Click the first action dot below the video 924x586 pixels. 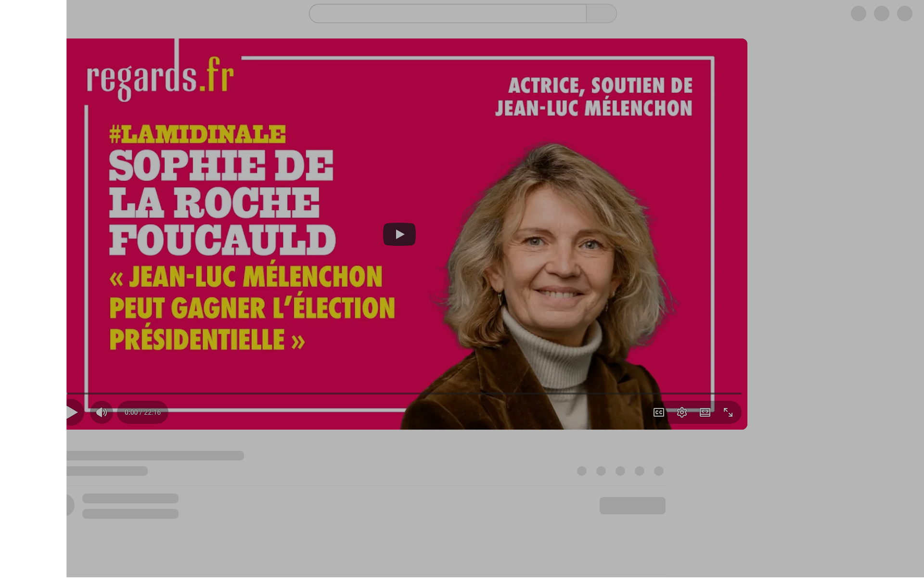pos(582,471)
